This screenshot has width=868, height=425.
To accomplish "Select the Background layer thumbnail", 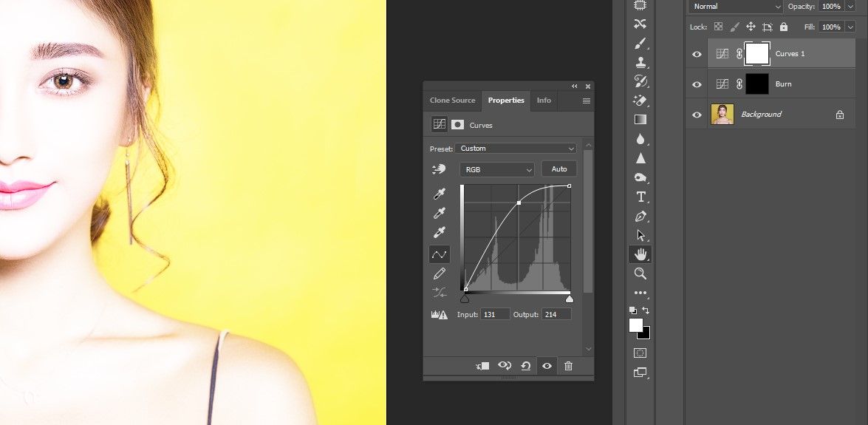I will [x=722, y=114].
